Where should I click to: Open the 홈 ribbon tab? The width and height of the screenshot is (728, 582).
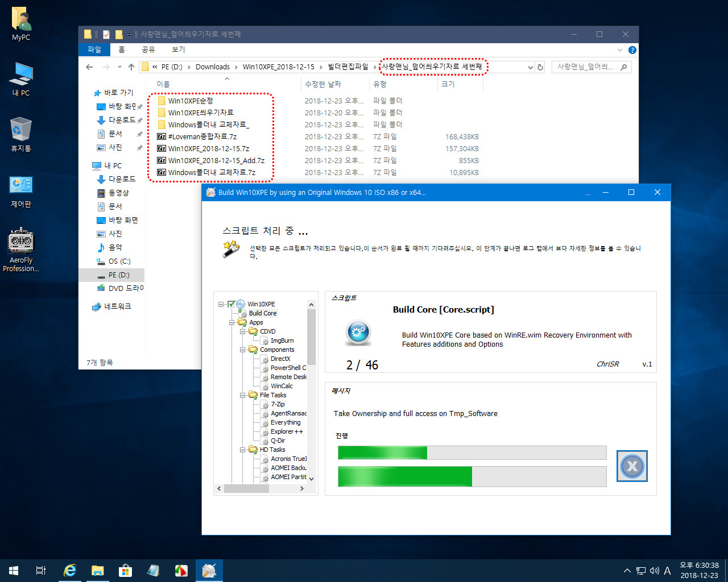pos(122,49)
